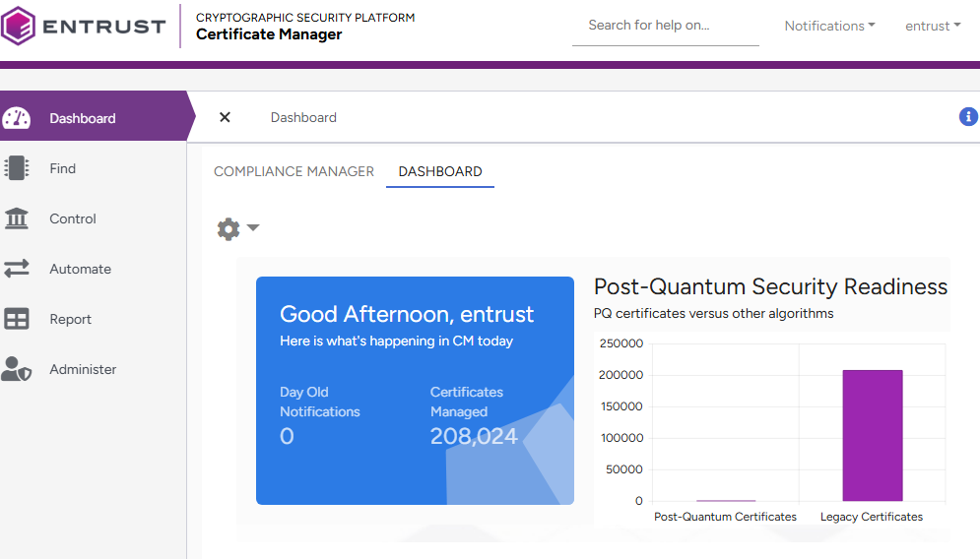The image size is (980, 559).
Task: Click the Administer user shield icon
Action: [x=17, y=369]
